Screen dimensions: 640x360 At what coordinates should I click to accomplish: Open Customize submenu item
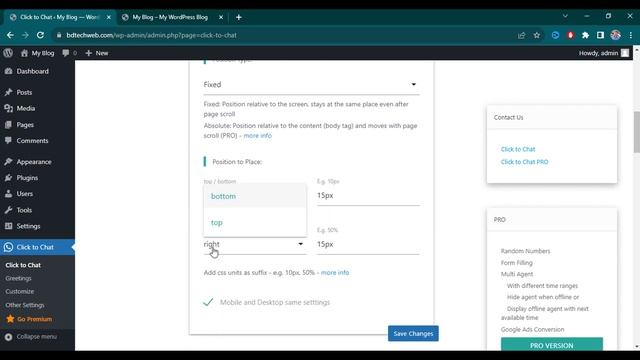coord(20,291)
